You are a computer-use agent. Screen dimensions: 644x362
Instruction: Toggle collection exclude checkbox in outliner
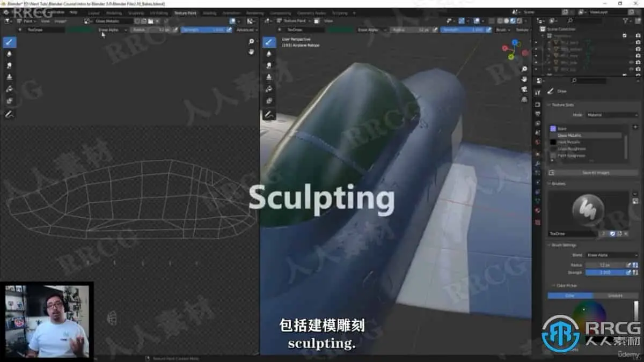click(624, 35)
